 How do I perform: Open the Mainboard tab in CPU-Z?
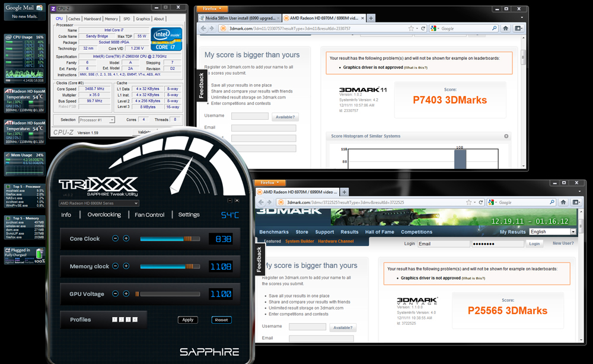click(x=93, y=18)
